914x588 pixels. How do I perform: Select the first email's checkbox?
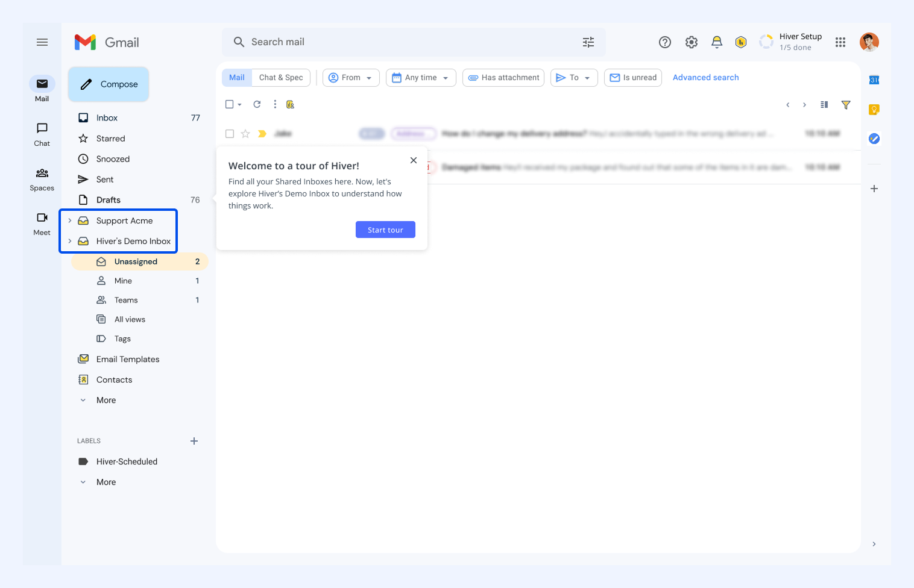click(x=230, y=134)
